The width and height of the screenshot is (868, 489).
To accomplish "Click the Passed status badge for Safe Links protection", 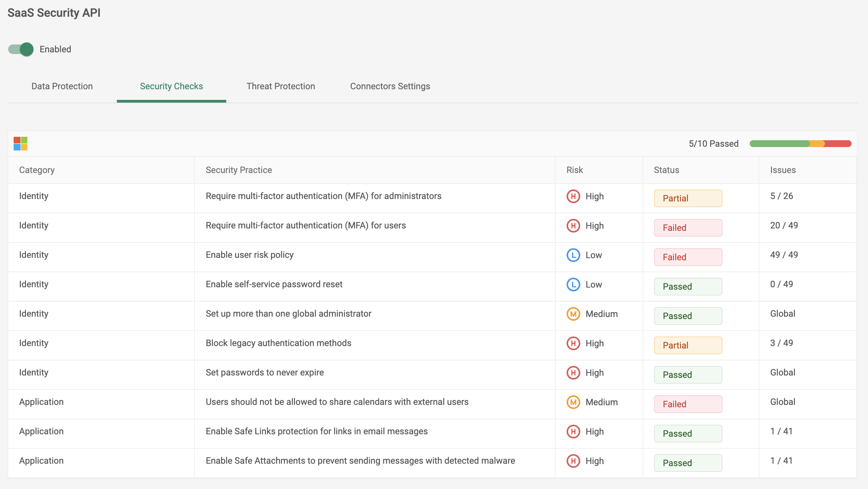I will click(688, 433).
